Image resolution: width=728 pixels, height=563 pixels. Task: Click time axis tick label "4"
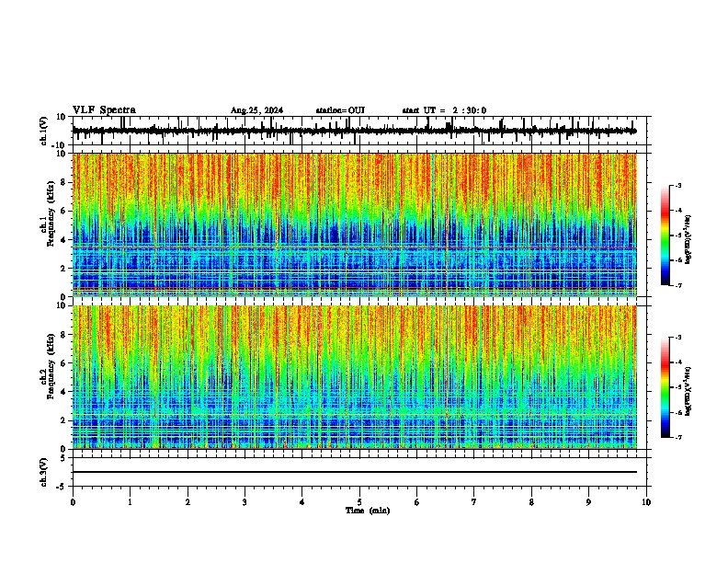pos(302,501)
